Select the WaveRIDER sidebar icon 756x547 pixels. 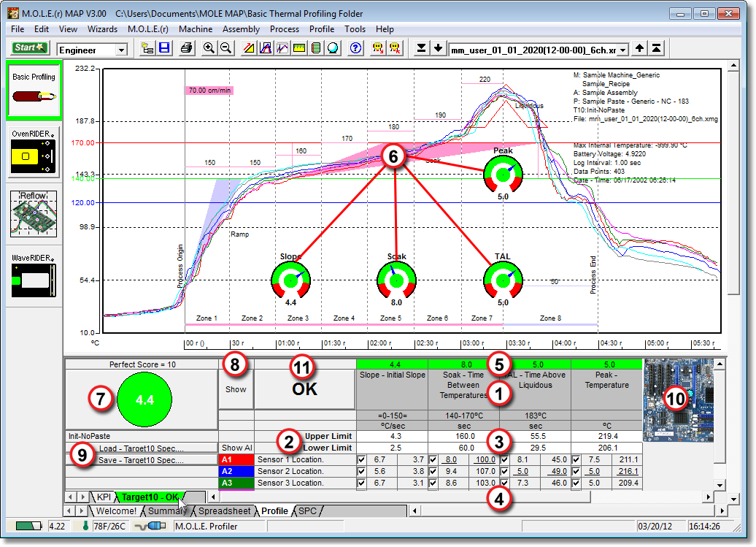[34, 275]
